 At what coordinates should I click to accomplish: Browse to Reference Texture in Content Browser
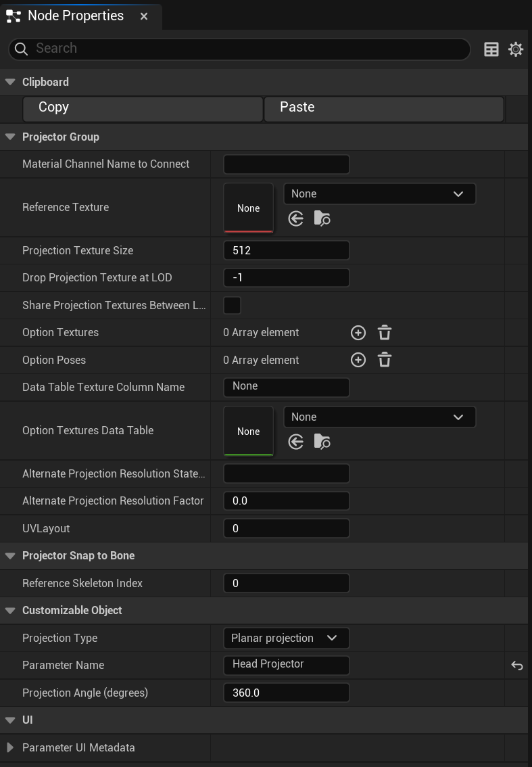point(322,218)
